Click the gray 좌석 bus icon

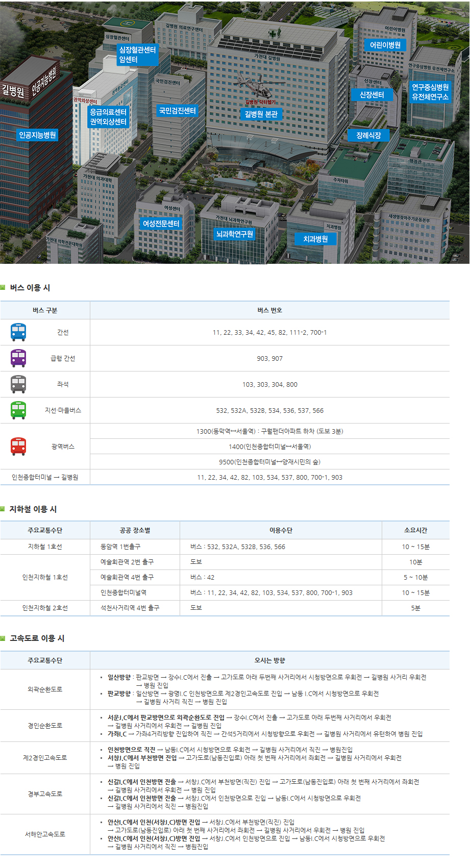18,384
